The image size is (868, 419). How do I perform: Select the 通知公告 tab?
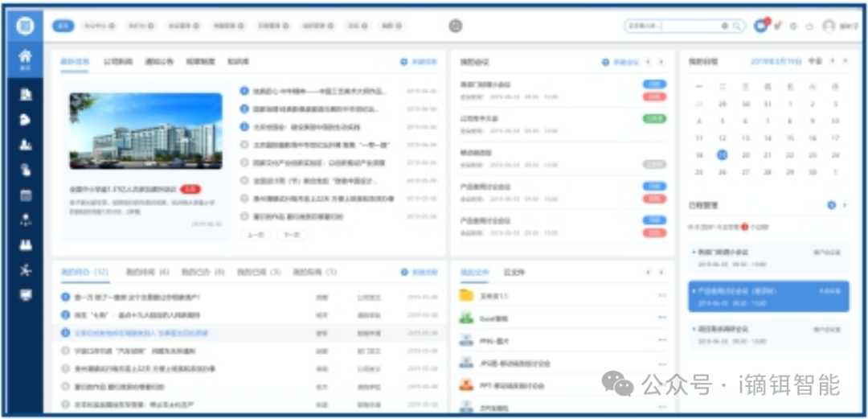tap(158, 62)
